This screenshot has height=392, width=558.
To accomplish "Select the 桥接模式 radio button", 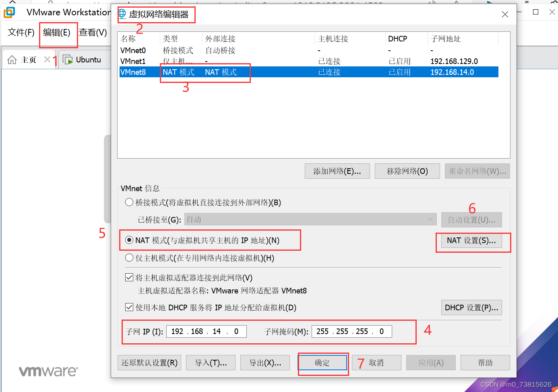I will [x=129, y=202].
